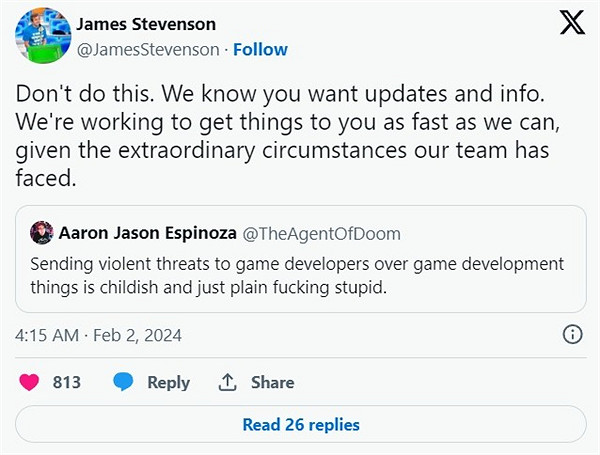Open the Twitter info circle icon
Screen dimensions: 600x455
click(x=573, y=335)
